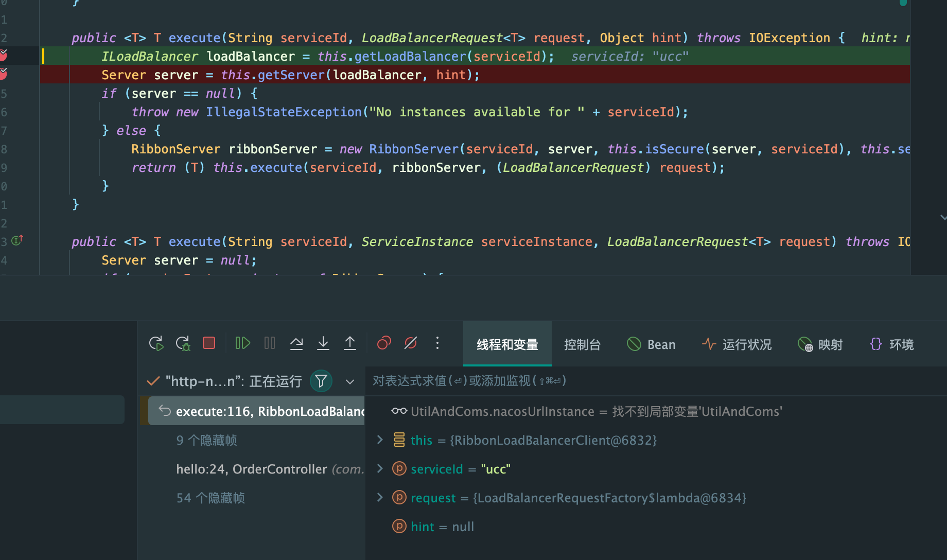Screen dimensions: 947x560
Task: Resume program execution
Action: pos(242,343)
